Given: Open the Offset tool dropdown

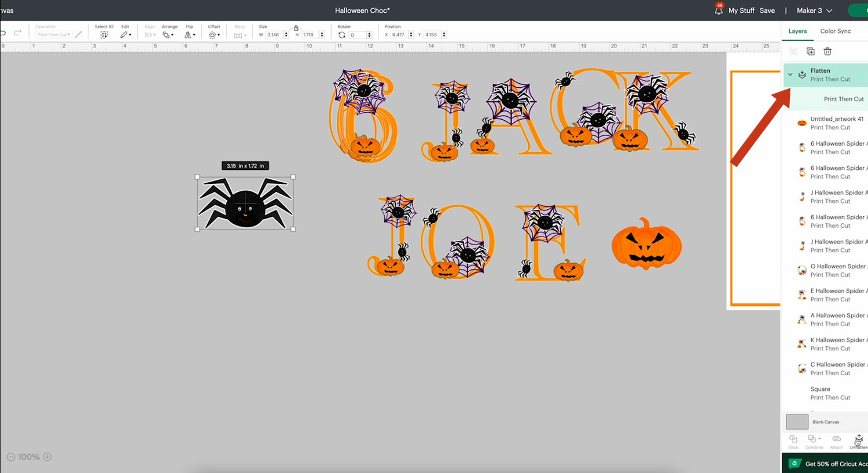Looking at the screenshot, I should [x=214, y=35].
